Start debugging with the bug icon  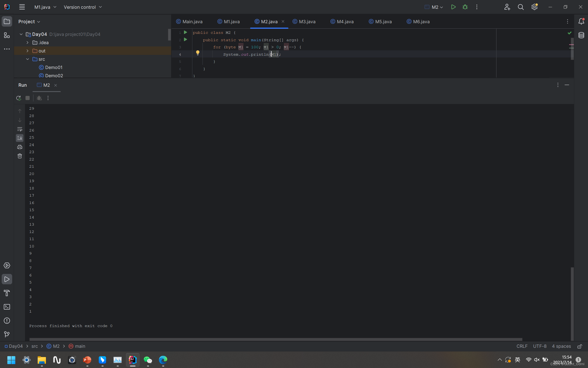[x=465, y=7]
